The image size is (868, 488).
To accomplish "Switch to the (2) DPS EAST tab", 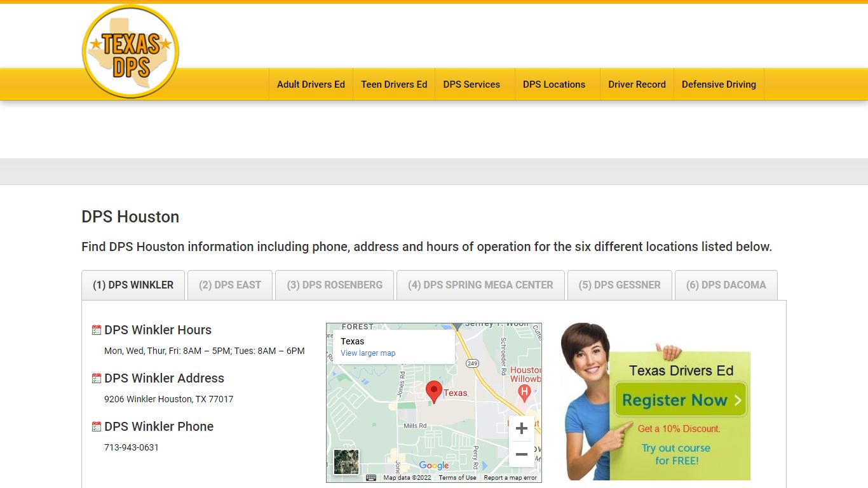I will tap(230, 285).
